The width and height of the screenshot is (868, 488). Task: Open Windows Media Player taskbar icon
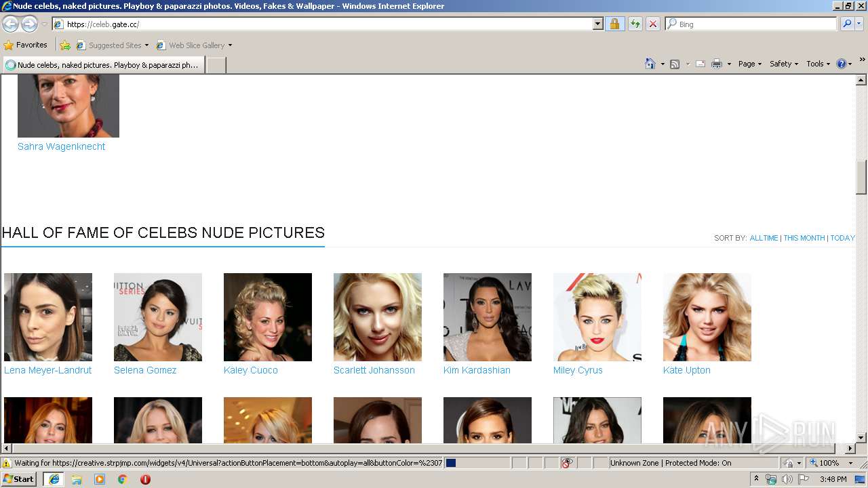[100, 479]
